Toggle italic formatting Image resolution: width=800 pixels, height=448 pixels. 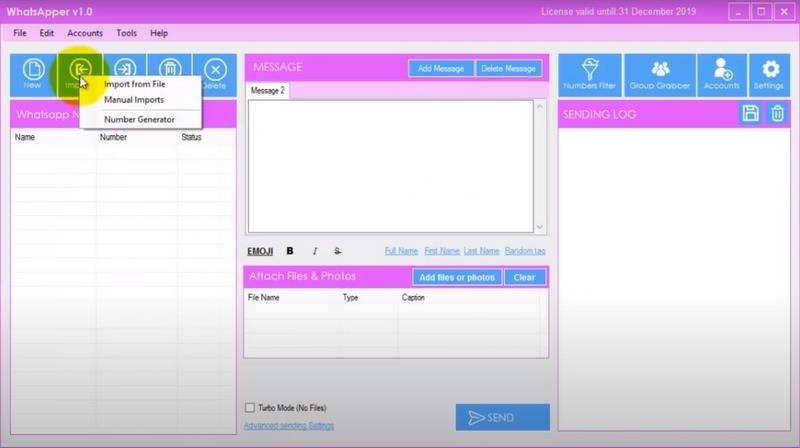click(x=315, y=251)
